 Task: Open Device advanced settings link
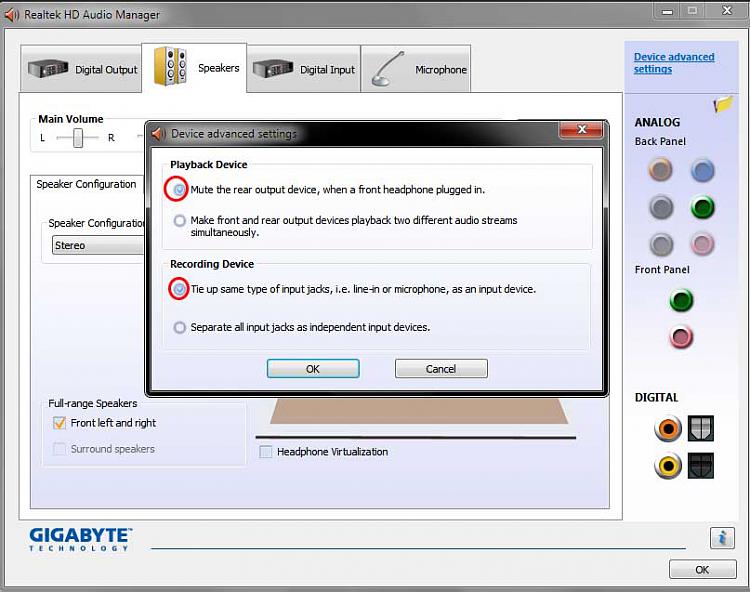pos(674,63)
